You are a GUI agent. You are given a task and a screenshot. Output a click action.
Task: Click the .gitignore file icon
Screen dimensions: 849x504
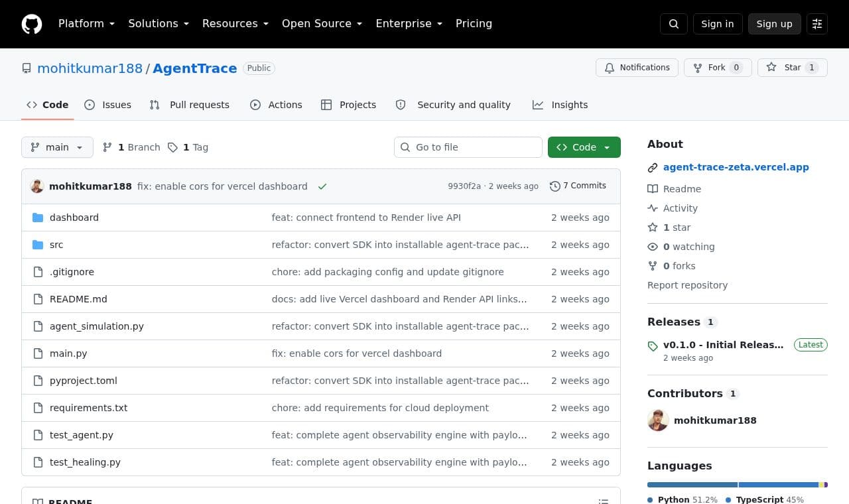(38, 272)
